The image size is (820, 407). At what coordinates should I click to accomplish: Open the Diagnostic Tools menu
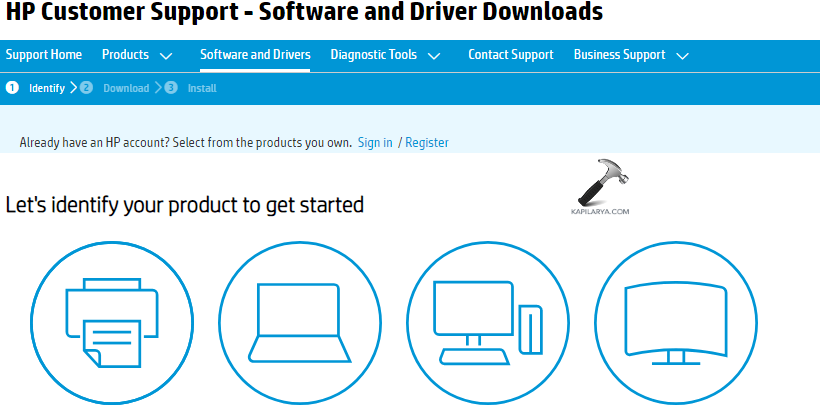click(374, 55)
